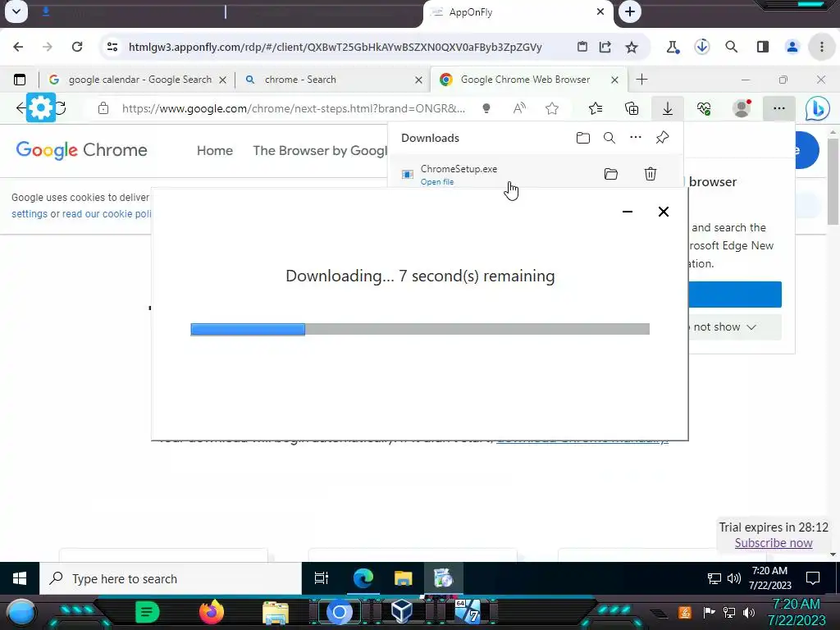The height and width of the screenshot is (630, 840).
Task: Open Edge Favorites list icon
Action: coord(596,109)
